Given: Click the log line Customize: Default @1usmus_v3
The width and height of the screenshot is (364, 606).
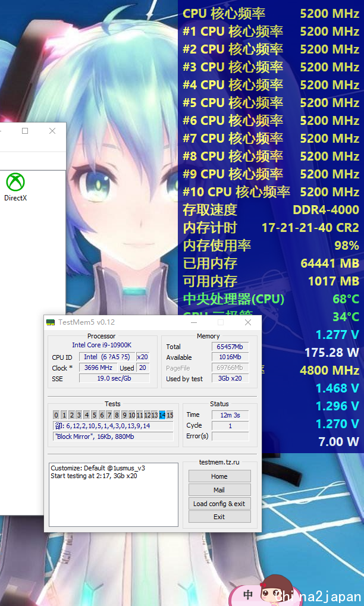Looking at the screenshot, I should coord(98,468).
